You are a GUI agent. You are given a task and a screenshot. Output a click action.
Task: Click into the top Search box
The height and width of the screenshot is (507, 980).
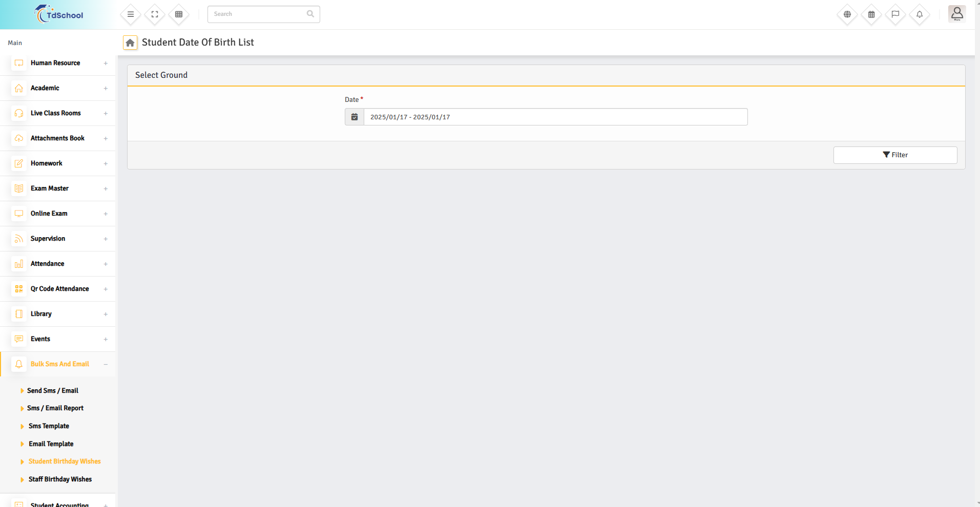259,14
